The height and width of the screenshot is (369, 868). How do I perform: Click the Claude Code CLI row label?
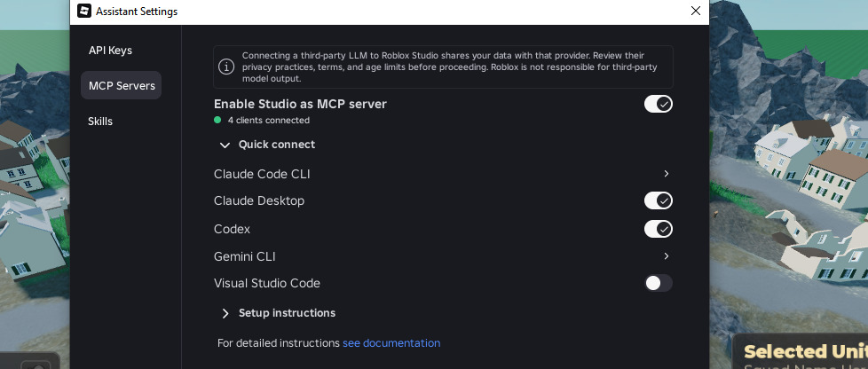(x=262, y=174)
